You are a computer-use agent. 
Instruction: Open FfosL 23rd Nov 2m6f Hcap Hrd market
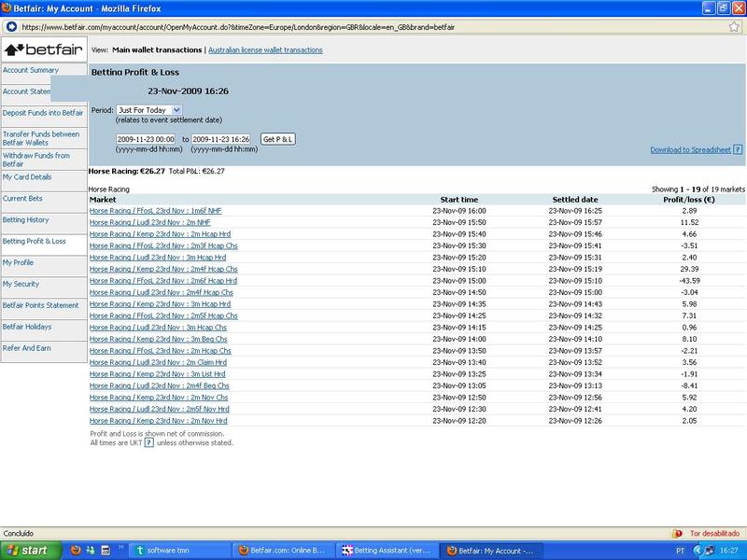click(x=163, y=281)
